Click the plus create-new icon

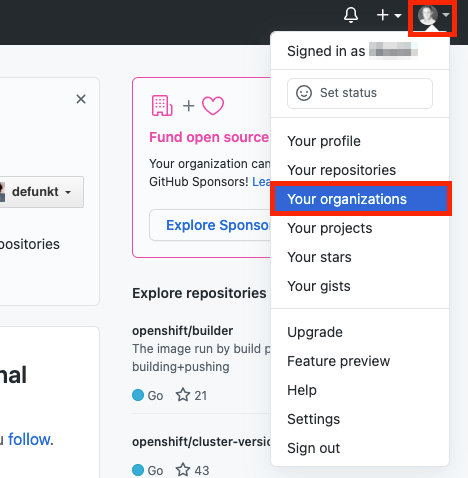click(383, 15)
